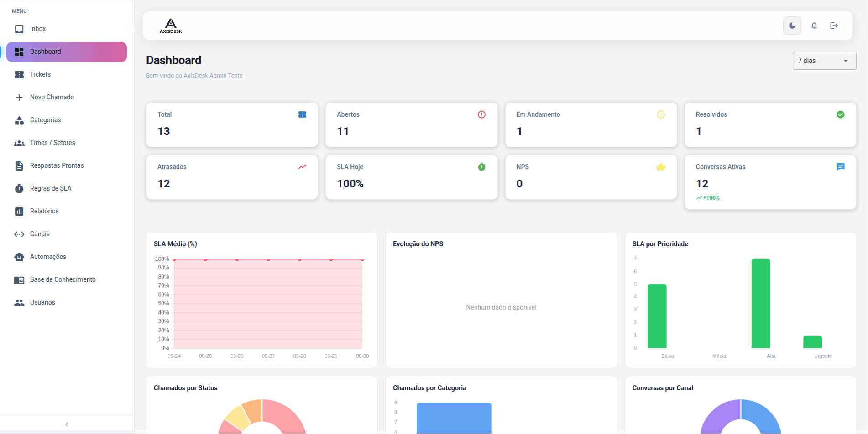Click the ticket icon on Total card
Image resolution: width=868 pixels, height=434 pixels.
302,114
